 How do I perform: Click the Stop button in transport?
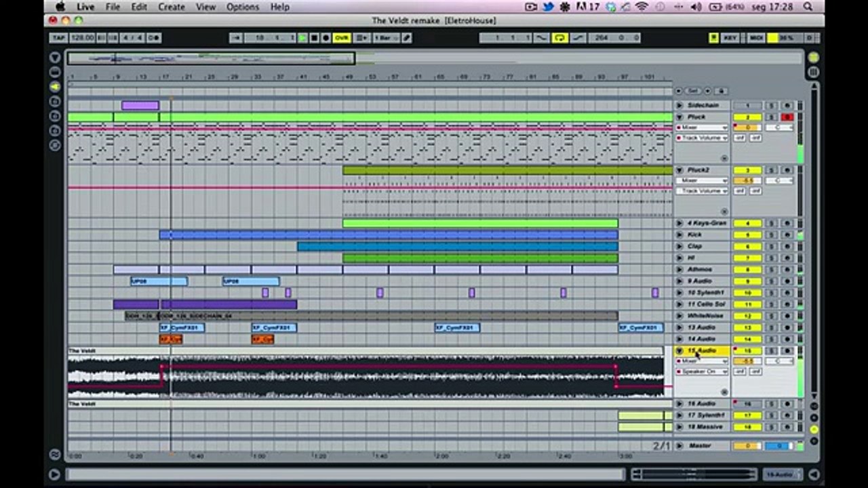pos(314,38)
